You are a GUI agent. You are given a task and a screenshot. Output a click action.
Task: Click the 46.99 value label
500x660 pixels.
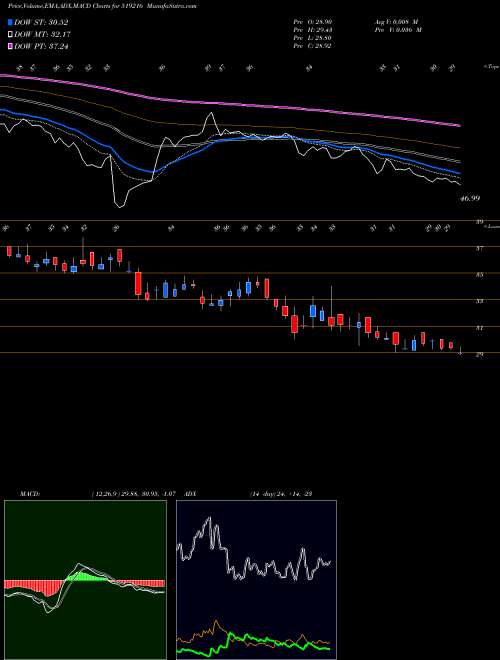click(470, 198)
